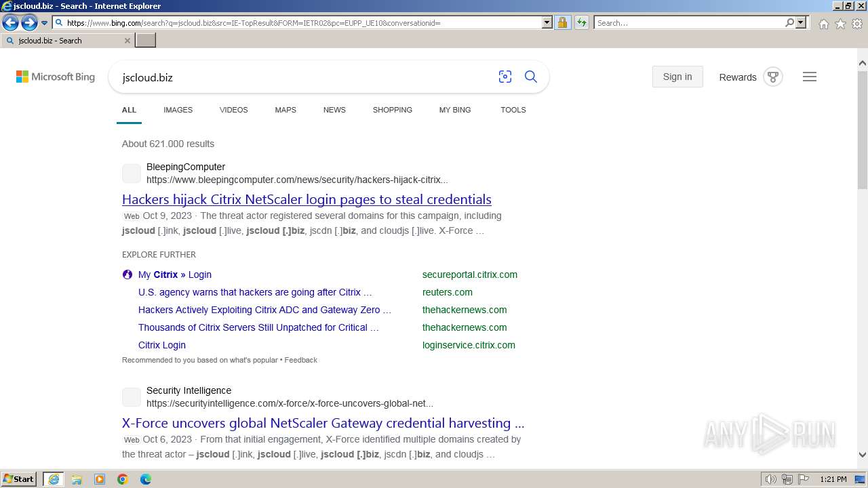Open the TOOLS menu
868x488 pixels.
click(x=513, y=110)
